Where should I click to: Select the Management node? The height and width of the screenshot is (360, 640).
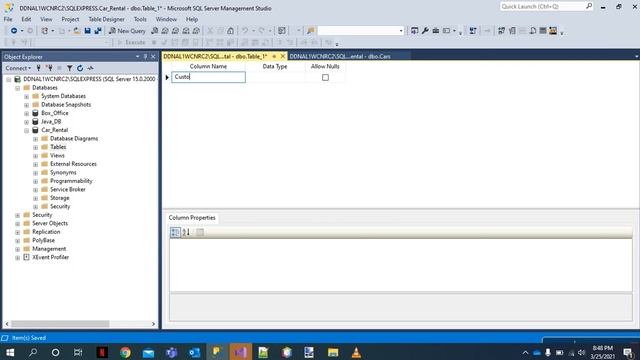click(x=49, y=249)
